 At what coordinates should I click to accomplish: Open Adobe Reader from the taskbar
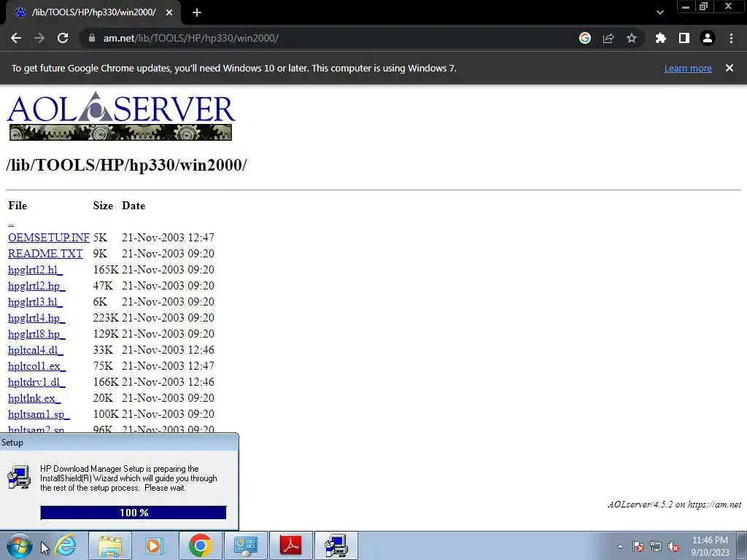[290, 545]
